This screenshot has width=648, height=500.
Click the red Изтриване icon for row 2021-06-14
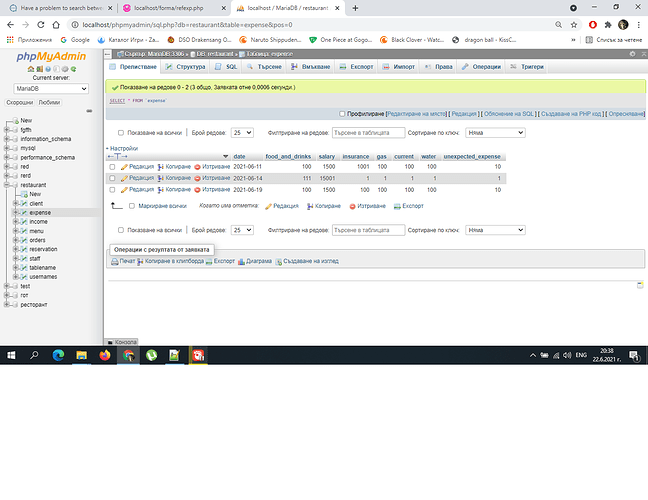click(x=197, y=179)
